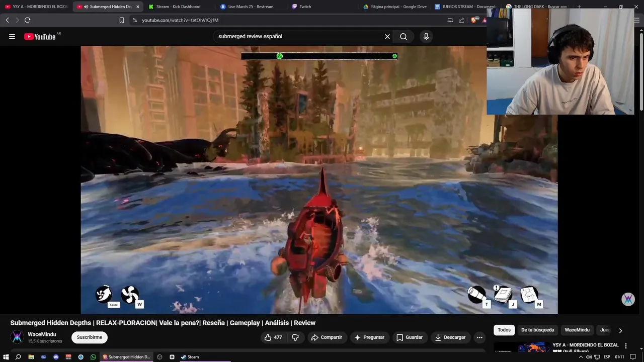Screen dimensions: 644x362
Task: Click WaceMindu watermark on video player
Action: coord(628,299)
